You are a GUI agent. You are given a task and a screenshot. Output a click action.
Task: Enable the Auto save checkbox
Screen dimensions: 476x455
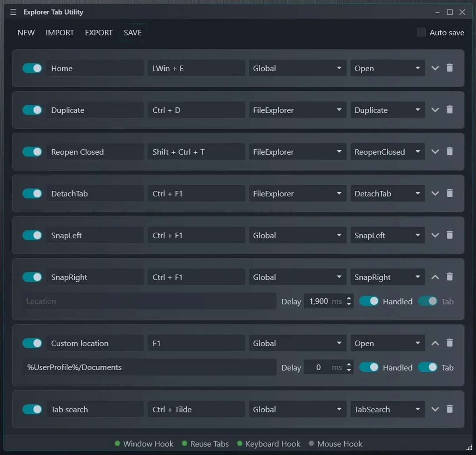[421, 33]
